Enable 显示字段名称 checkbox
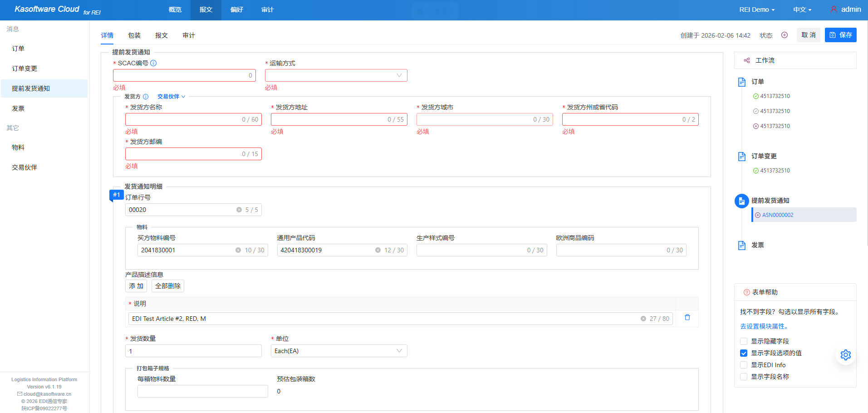The image size is (868, 413). (x=744, y=377)
